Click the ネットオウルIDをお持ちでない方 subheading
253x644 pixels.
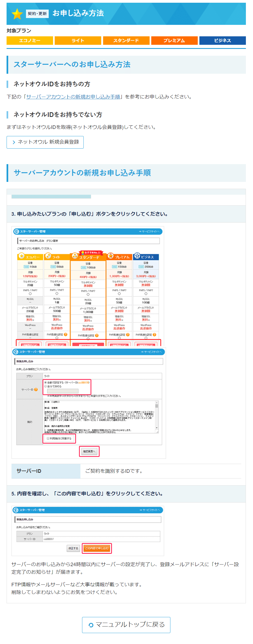58,114
